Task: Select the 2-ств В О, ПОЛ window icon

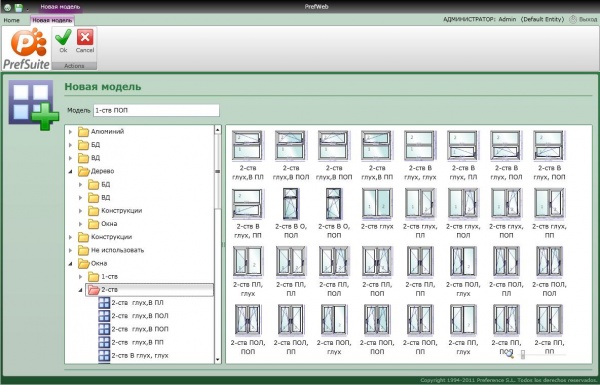Action: (291, 204)
